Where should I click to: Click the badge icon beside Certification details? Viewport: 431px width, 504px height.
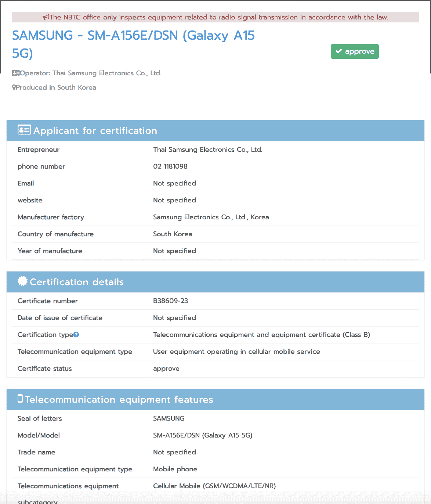pyautogui.click(x=22, y=281)
